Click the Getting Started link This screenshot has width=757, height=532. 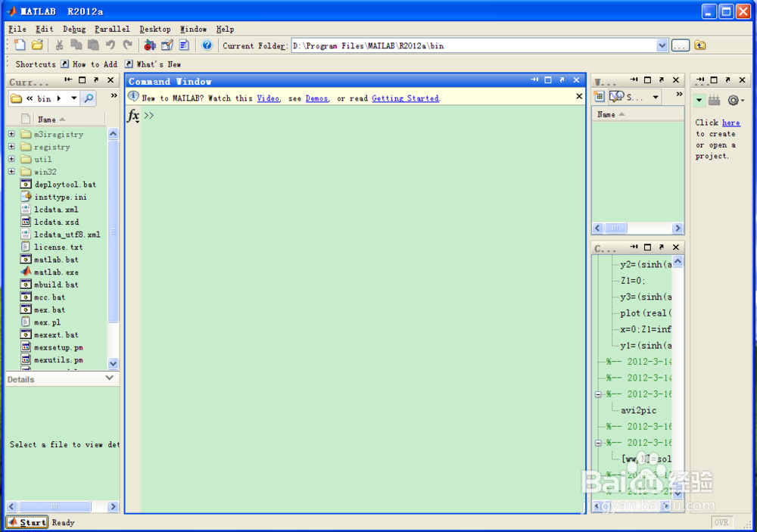click(x=405, y=98)
